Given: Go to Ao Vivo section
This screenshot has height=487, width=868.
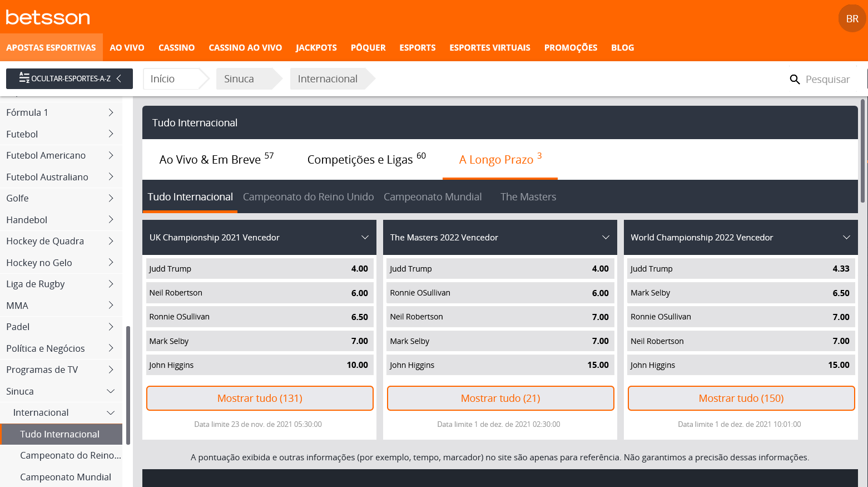Looking at the screenshot, I should click(x=127, y=47).
